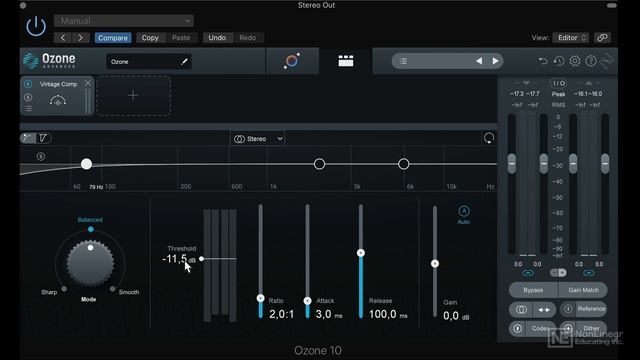The width and height of the screenshot is (640, 360).
Task: Go to previous preset arrow
Action: [63, 38]
